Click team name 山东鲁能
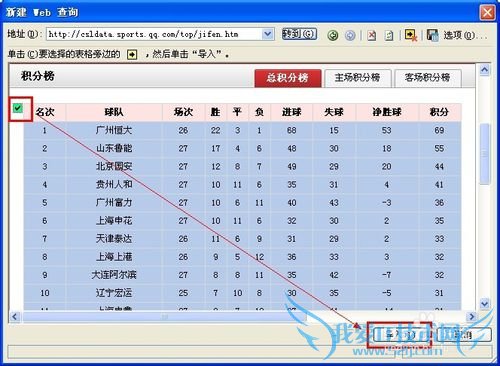Viewport: 500px width, 366px height. click(114, 148)
